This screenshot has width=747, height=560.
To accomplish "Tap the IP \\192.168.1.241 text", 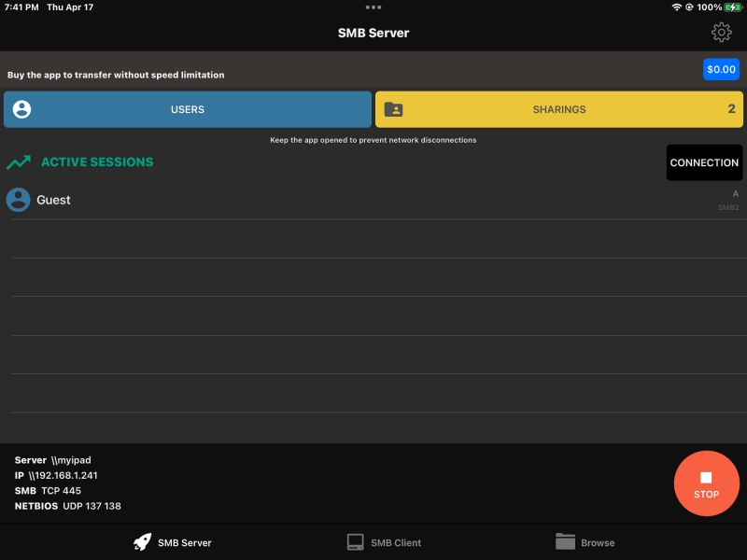I will pos(56,475).
